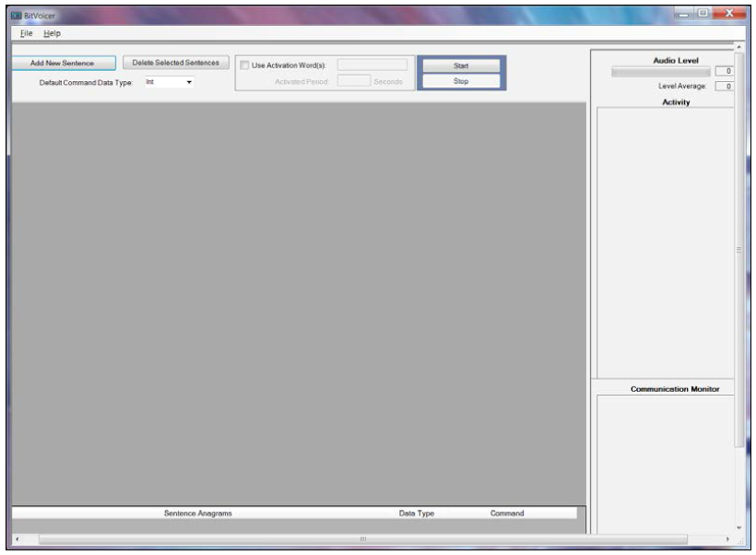Screen dimensions: 756x555
Task: Click Add New Sentence button
Action: click(x=64, y=64)
